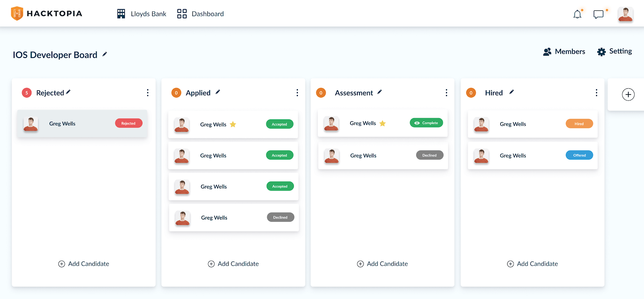
Task: Click the eye Complete status badge
Action: coord(426,123)
